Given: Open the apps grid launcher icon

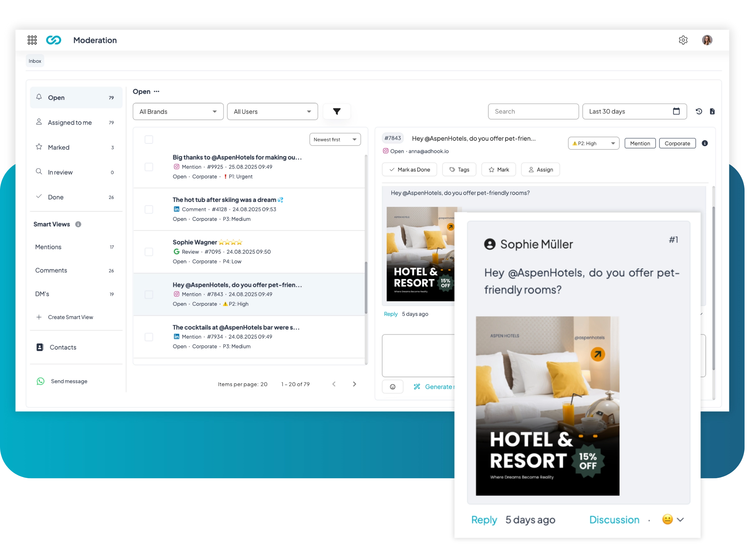Looking at the screenshot, I should 32,40.
